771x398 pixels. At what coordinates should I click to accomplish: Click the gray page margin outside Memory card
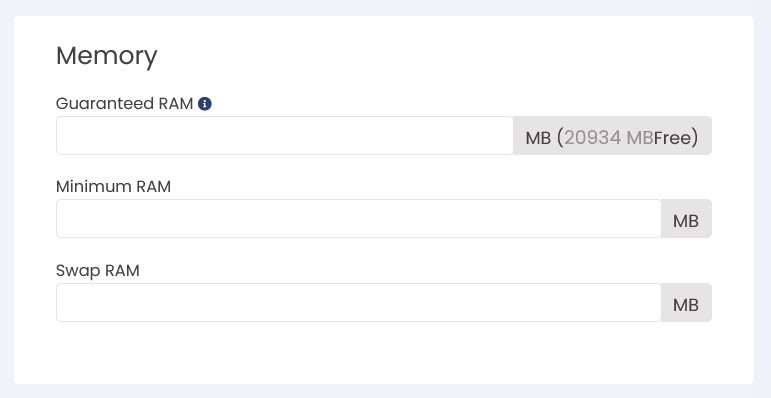[x=386, y=7]
